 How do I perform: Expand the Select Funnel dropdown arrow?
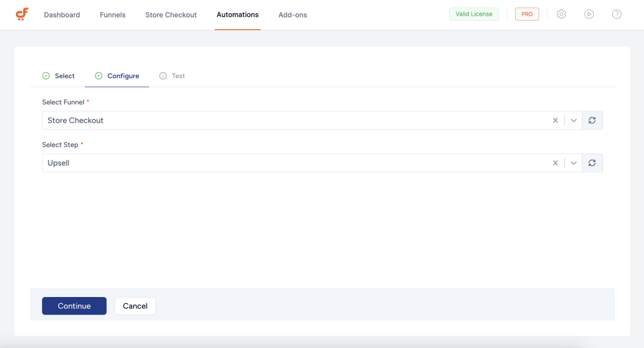pyautogui.click(x=574, y=120)
